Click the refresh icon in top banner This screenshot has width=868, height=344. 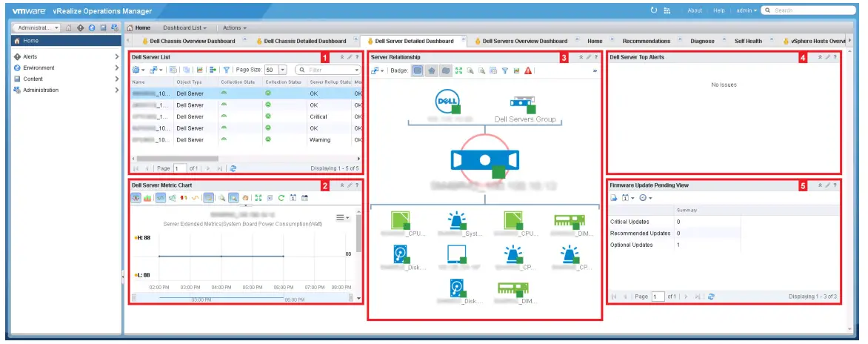654,10
